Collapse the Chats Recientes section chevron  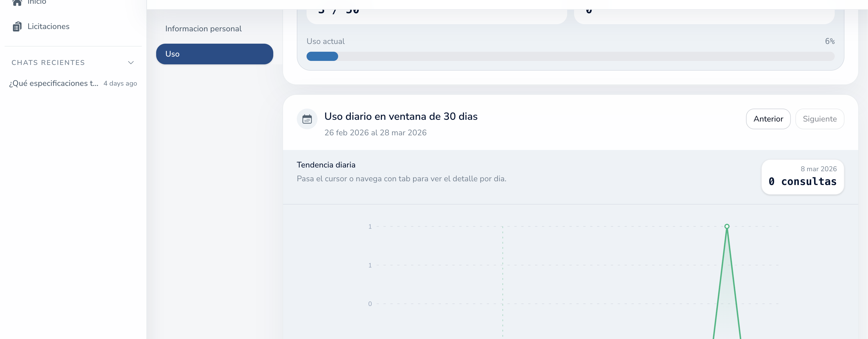131,63
